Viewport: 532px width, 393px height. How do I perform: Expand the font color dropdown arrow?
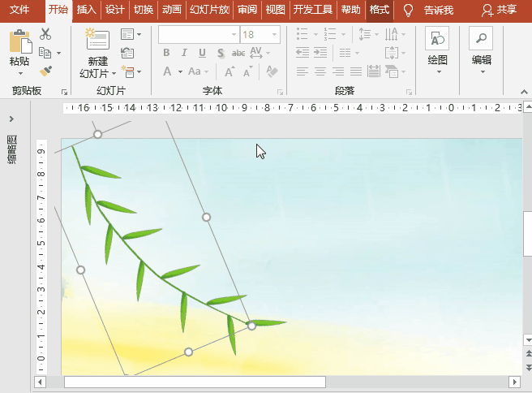(180, 71)
